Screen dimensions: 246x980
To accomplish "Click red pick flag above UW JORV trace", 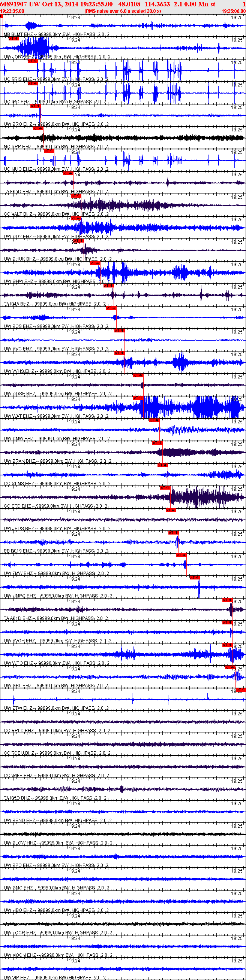I will click(13, 39).
